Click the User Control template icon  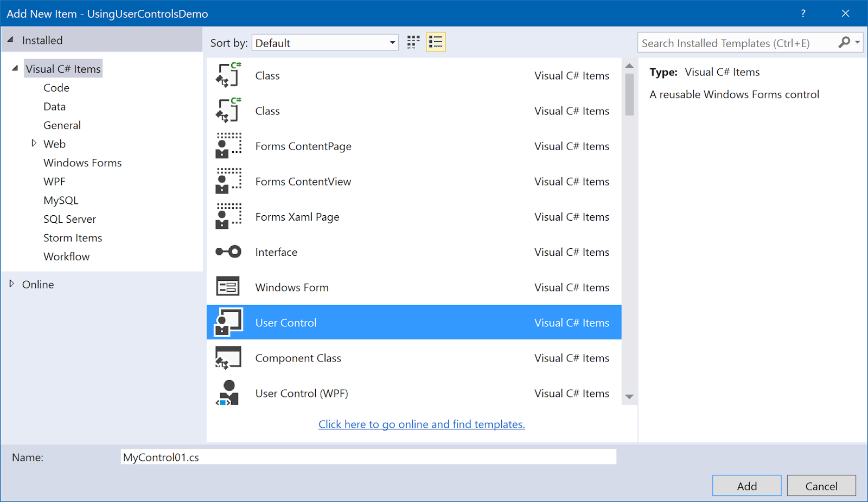pyautogui.click(x=227, y=321)
